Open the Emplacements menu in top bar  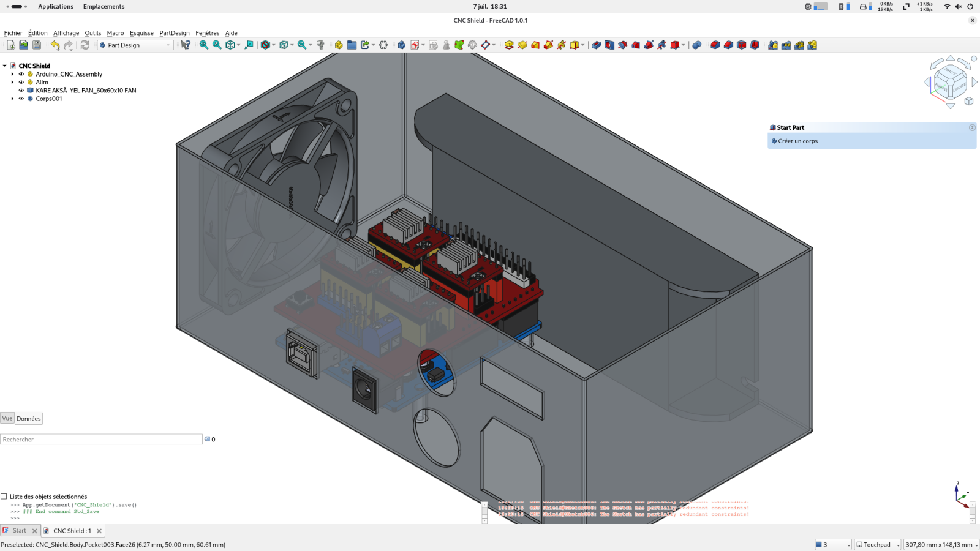pos(104,6)
